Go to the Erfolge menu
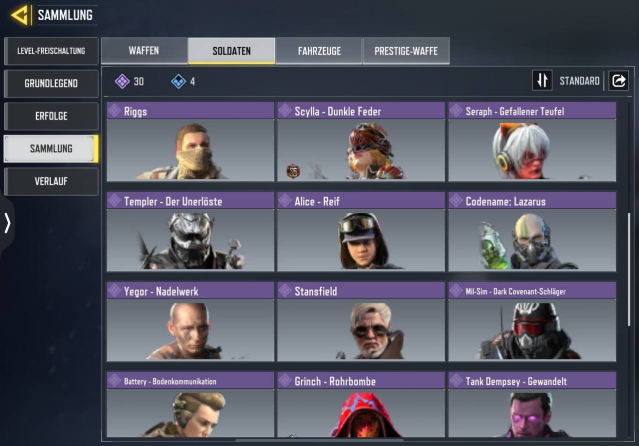Image resolution: width=639 pixels, height=446 pixels. [51, 116]
